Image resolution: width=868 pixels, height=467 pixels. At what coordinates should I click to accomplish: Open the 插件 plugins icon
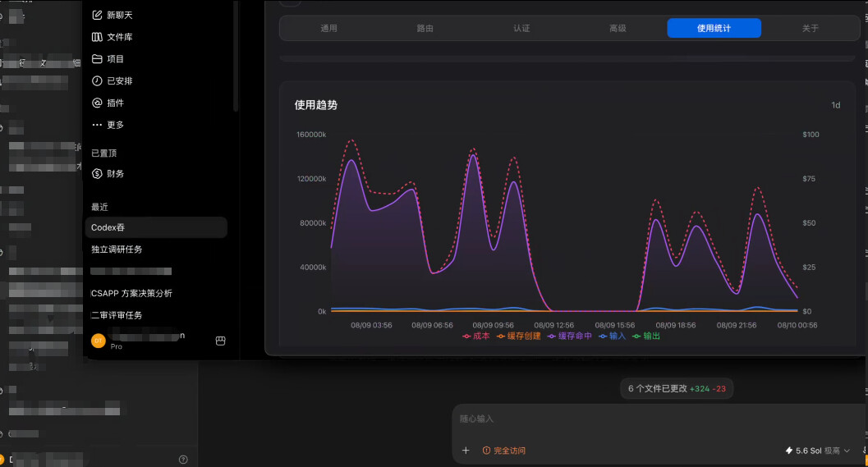(x=97, y=103)
